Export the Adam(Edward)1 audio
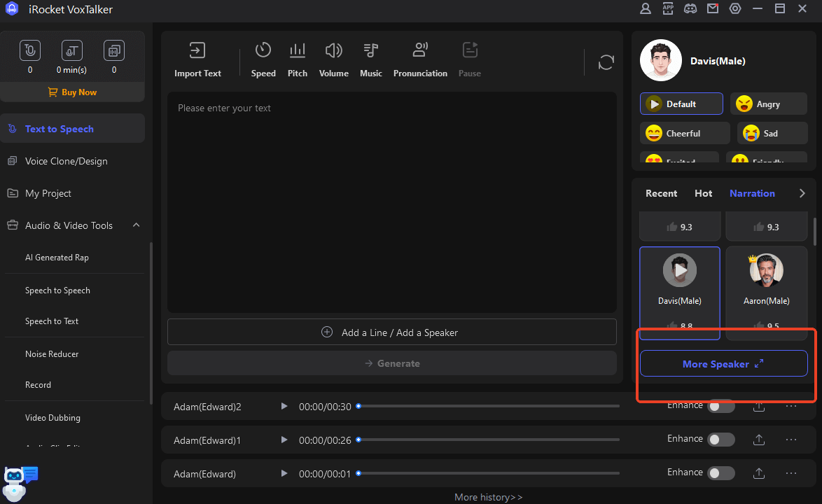The image size is (822, 504). coord(758,440)
